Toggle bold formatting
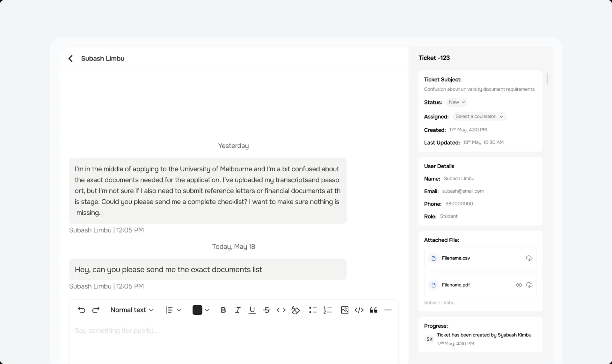This screenshot has height=364, width=612. (223, 310)
